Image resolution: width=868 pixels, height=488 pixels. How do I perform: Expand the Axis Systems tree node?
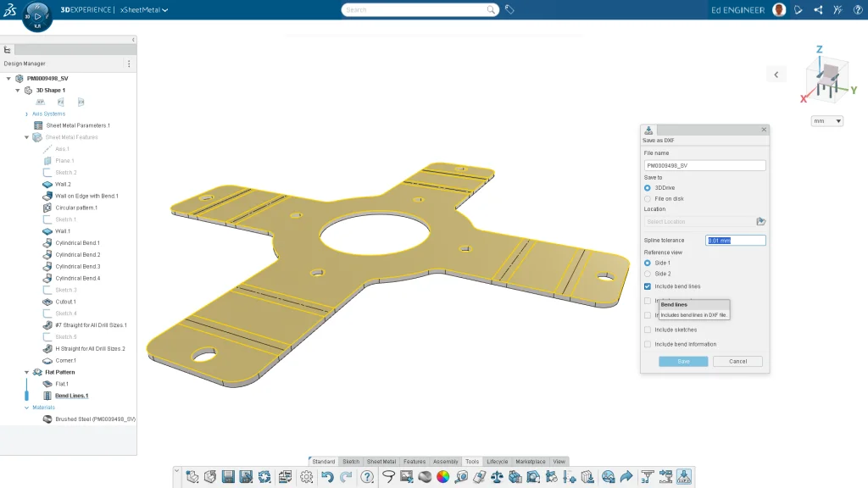pyautogui.click(x=27, y=114)
